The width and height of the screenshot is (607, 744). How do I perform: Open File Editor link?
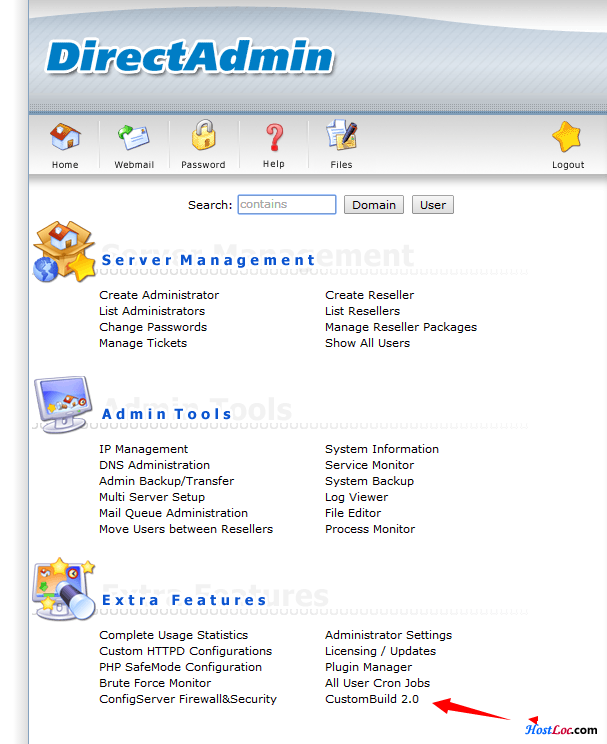click(353, 513)
